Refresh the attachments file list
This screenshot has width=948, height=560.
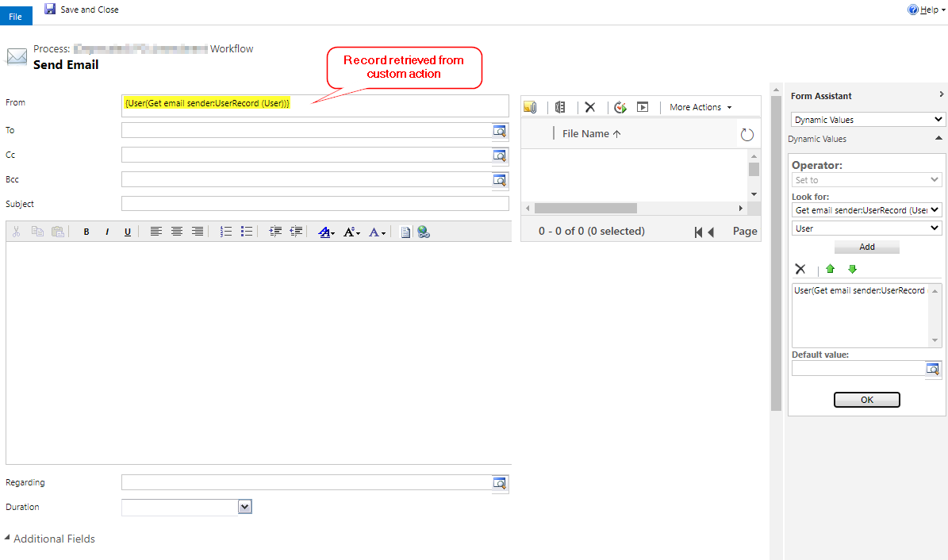(747, 134)
